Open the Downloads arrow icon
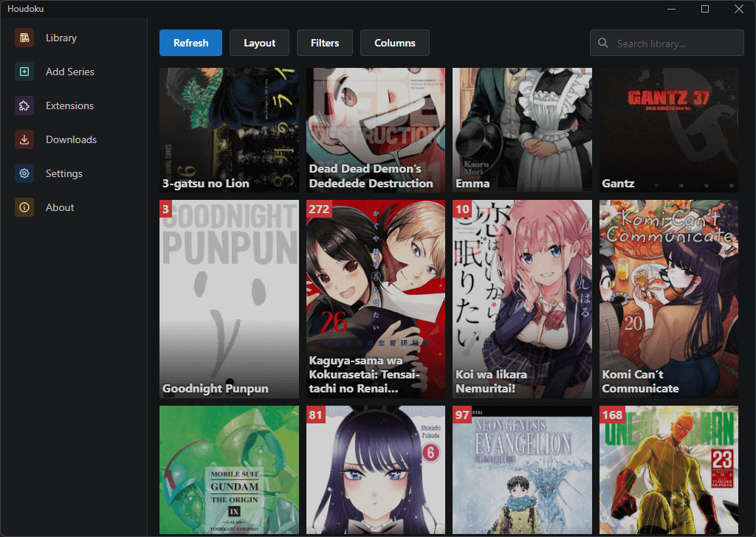Image resolution: width=756 pixels, height=537 pixels. [x=24, y=139]
